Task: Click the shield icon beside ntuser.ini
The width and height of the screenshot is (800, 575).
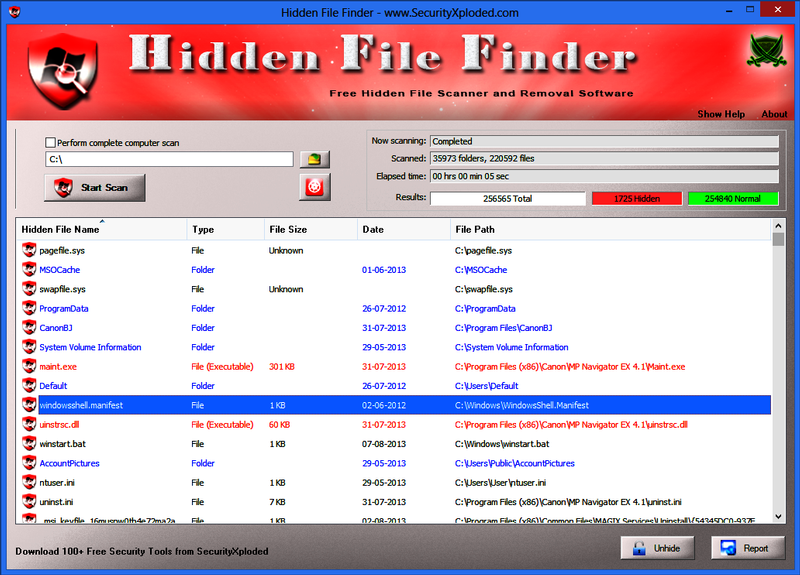Action: pos(29,483)
